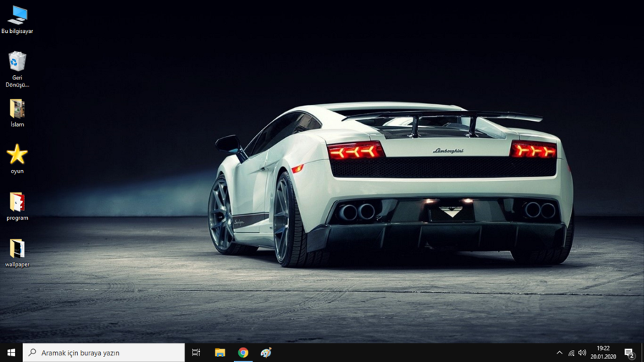Click the magnifier icon in the search box
This screenshot has height=362, width=644.
point(32,353)
